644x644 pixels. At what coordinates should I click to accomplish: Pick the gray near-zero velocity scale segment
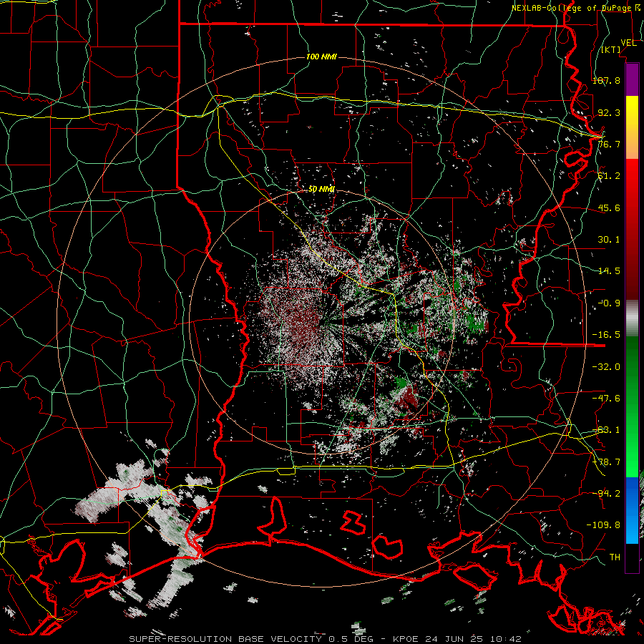coord(632,318)
